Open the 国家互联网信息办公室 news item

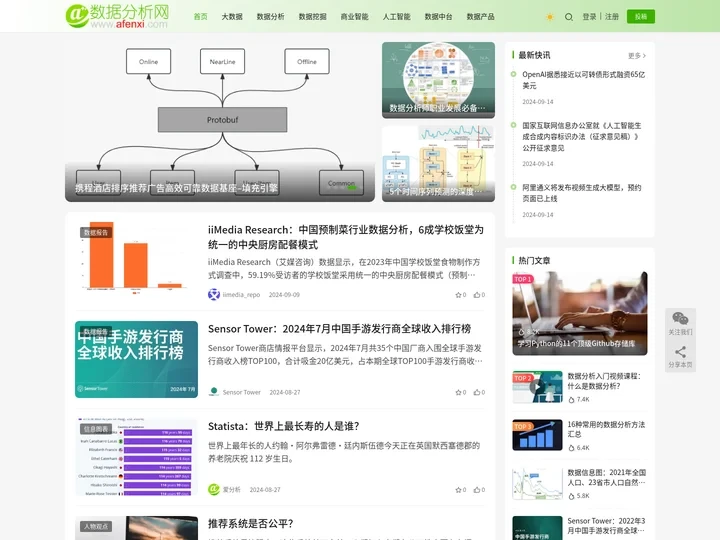pos(582,136)
